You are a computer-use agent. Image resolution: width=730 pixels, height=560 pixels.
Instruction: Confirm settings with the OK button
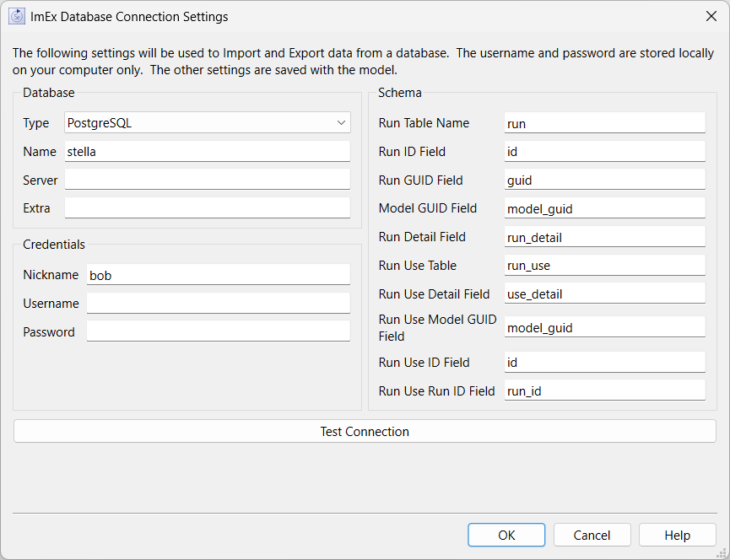506,535
